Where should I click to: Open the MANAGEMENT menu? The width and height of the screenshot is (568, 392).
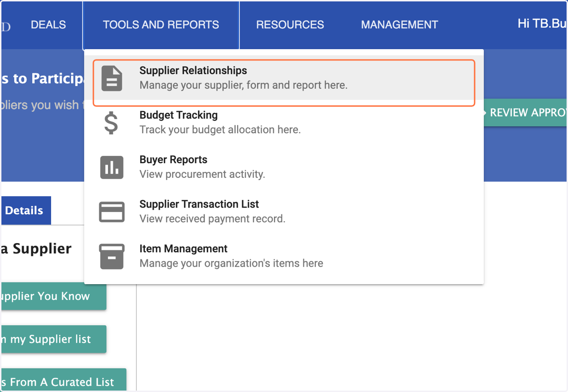point(399,25)
